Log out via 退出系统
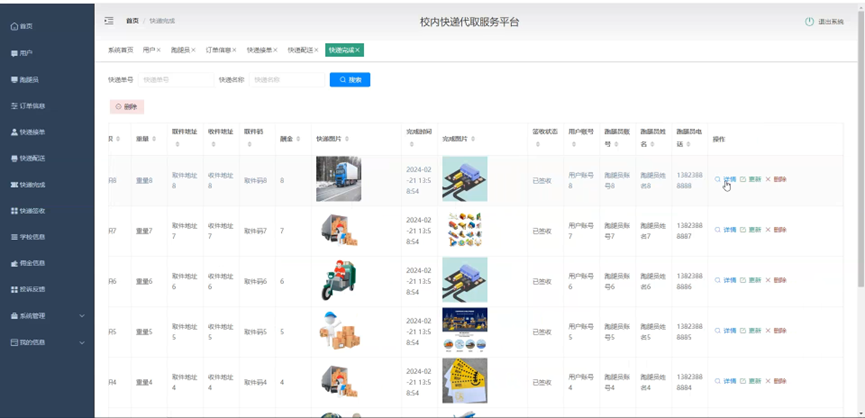This screenshot has height=418, width=865. [x=825, y=22]
